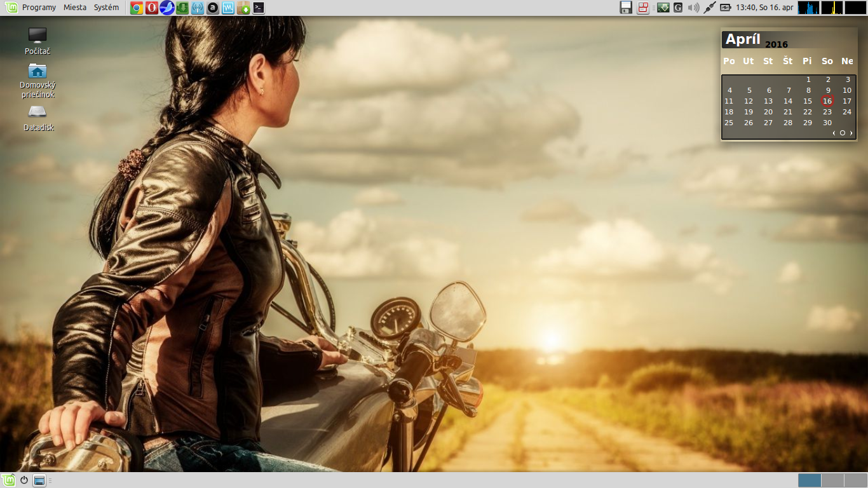The image size is (868, 488).
Task: Click the Apríl month heading in calendar
Action: click(743, 39)
